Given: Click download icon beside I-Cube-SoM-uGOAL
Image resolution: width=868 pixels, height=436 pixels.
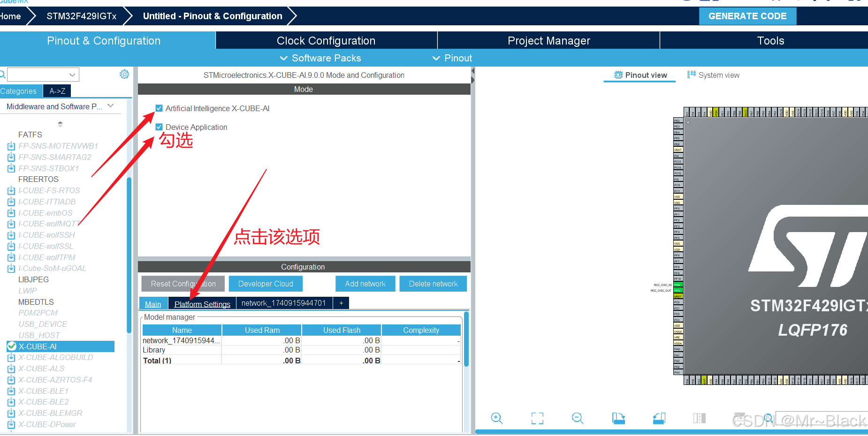Looking at the screenshot, I should [11, 268].
